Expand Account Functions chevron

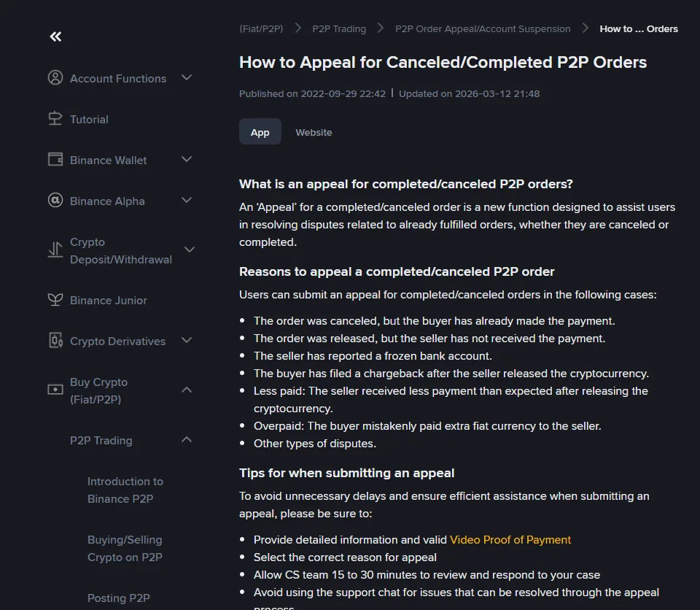tap(187, 78)
